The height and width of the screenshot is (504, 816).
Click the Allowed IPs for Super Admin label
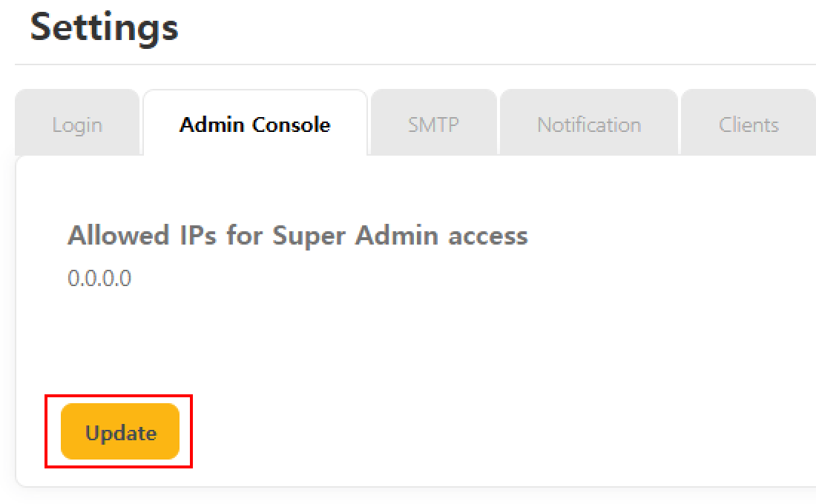pyautogui.click(x=297, y=236)
